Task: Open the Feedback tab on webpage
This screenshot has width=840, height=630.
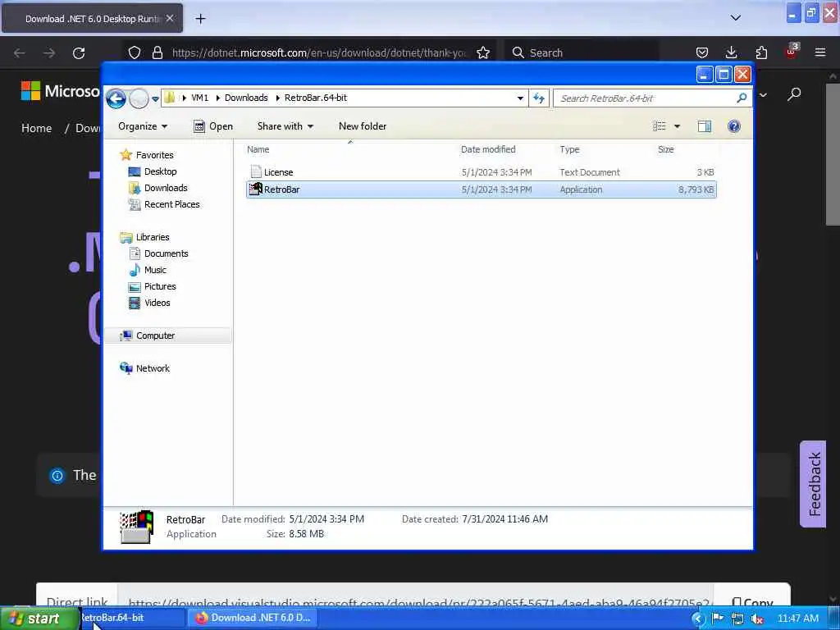Action: (x=813, y=484)
